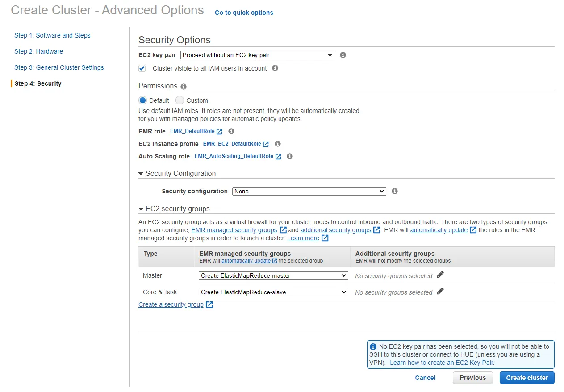This screenshot has width=564, height=392.
Task: Uncheck Cluster visible to all IAM users
Action: [x=142, y=68]
